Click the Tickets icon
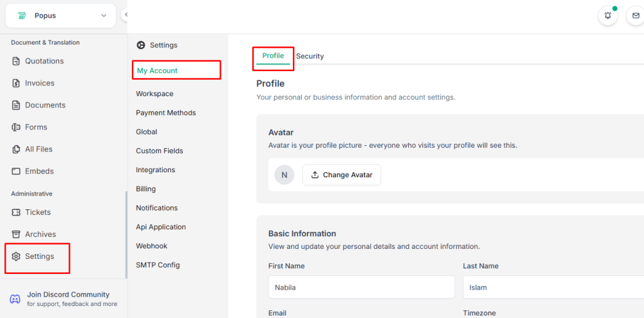This screenshot has width=644, height=318. tap(16, 212)
